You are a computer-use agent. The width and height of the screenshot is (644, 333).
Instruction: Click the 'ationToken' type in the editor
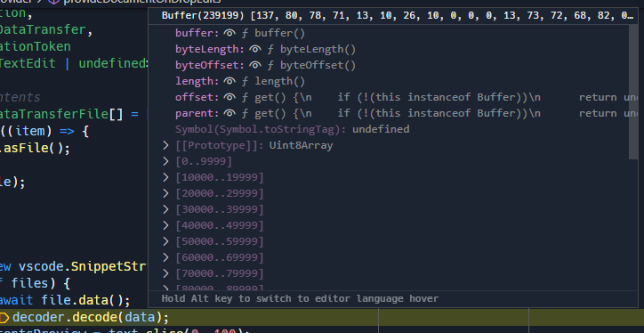[x=36, y=46]
